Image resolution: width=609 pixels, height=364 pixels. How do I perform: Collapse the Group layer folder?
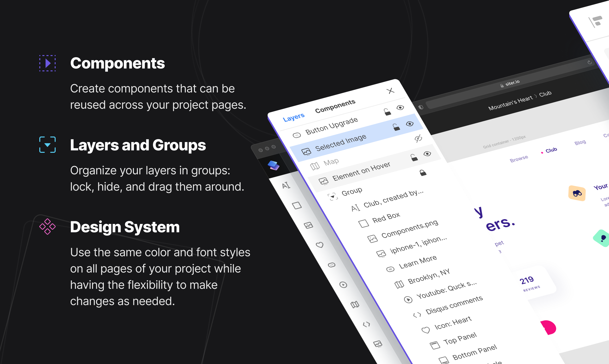coord(333,196)
